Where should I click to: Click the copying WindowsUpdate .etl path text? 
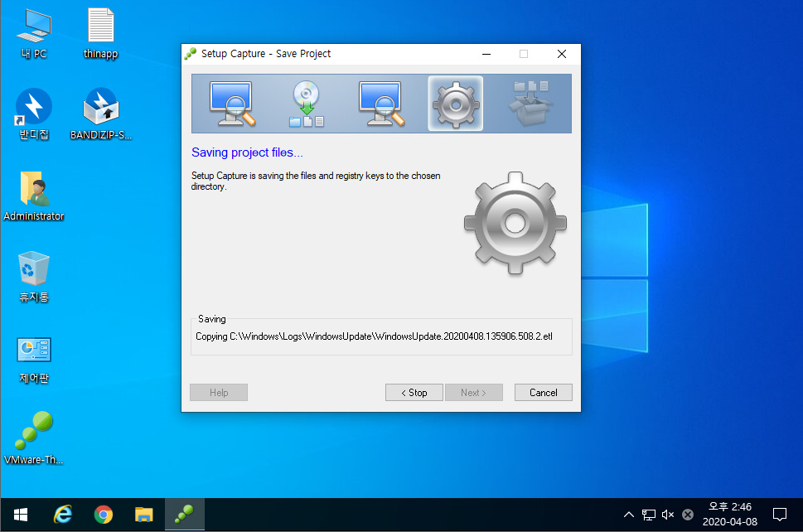point(374,336)
